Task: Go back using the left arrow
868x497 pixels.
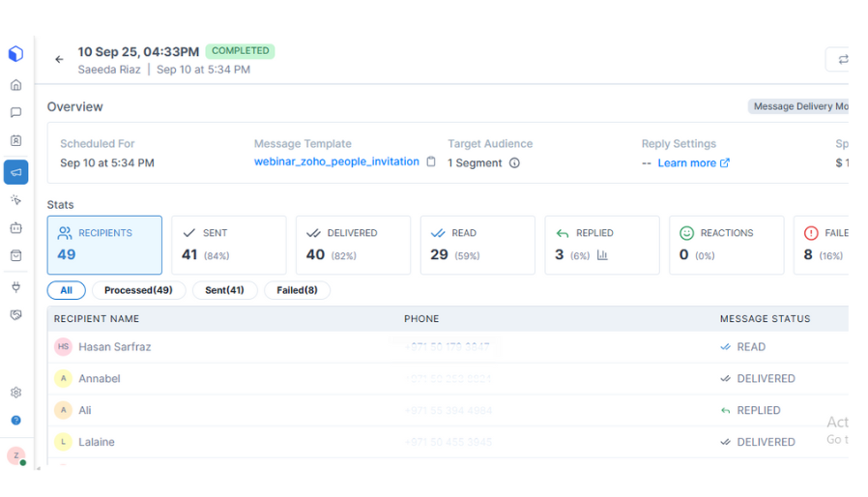Action: coord(59,60)
